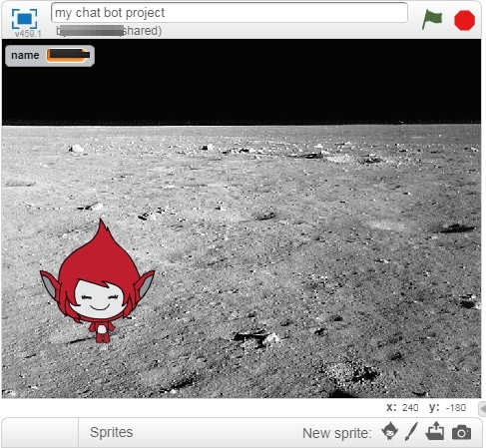Take a new sprite photo with the camera
This screenshot has width=486, height=448.
[461, 432]
